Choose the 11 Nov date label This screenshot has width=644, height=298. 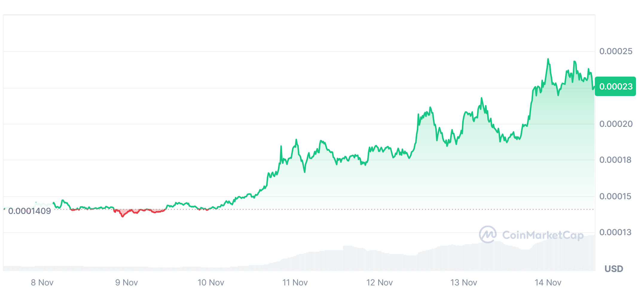coord(295,282)
